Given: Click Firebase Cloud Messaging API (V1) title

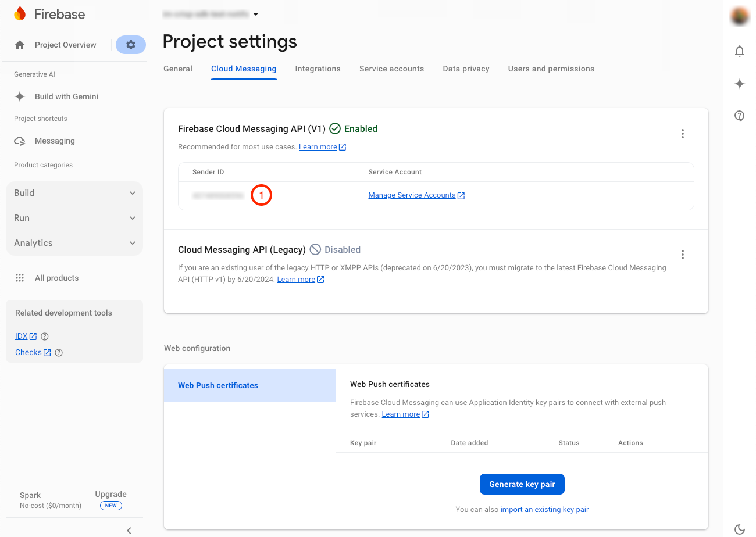Looking at the screenshot, I should point(252,129).
